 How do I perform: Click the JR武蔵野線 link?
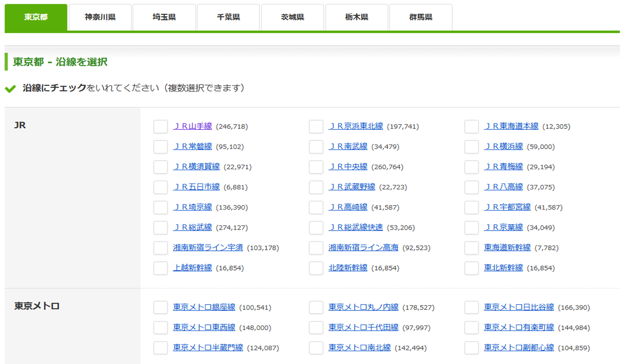(352, 187)
